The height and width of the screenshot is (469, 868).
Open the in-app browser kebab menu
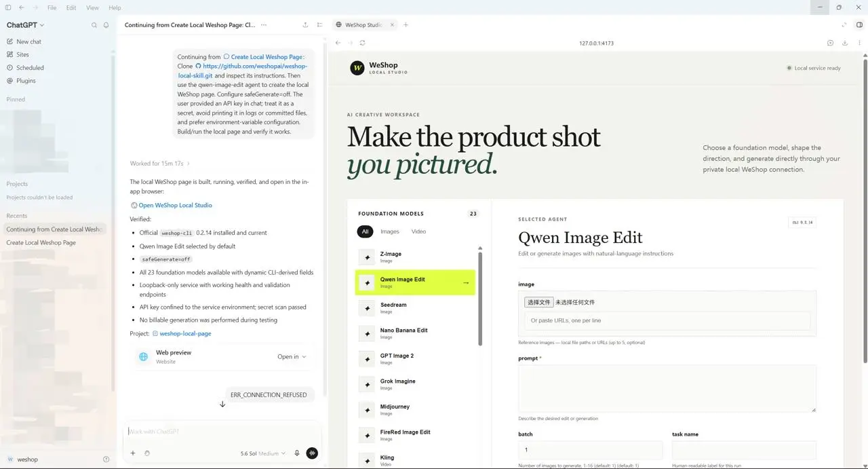pos(859,43)
